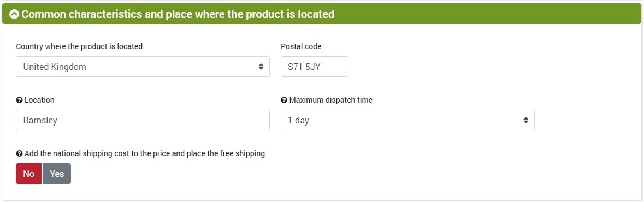Click the Postal code label
This screenshot has width=644, height=202.
point(301,46)
